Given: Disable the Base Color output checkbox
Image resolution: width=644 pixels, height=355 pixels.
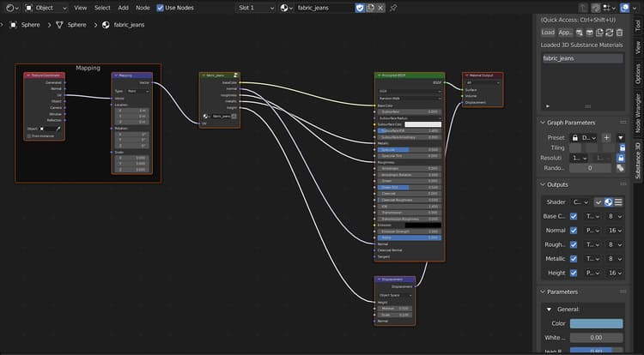Looking at the screenshot, I should coord(574,216).
